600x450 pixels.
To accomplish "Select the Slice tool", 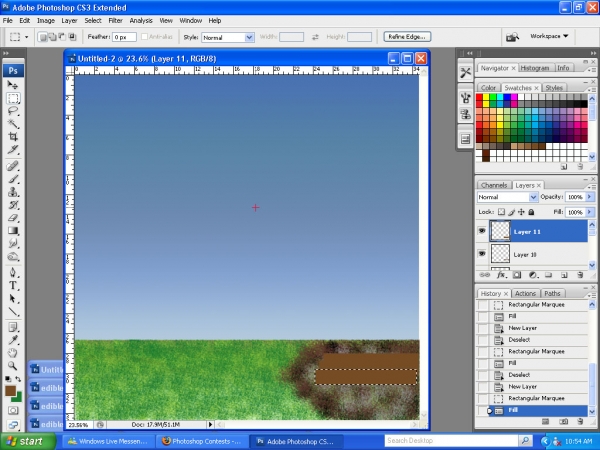I will (13, 150).
